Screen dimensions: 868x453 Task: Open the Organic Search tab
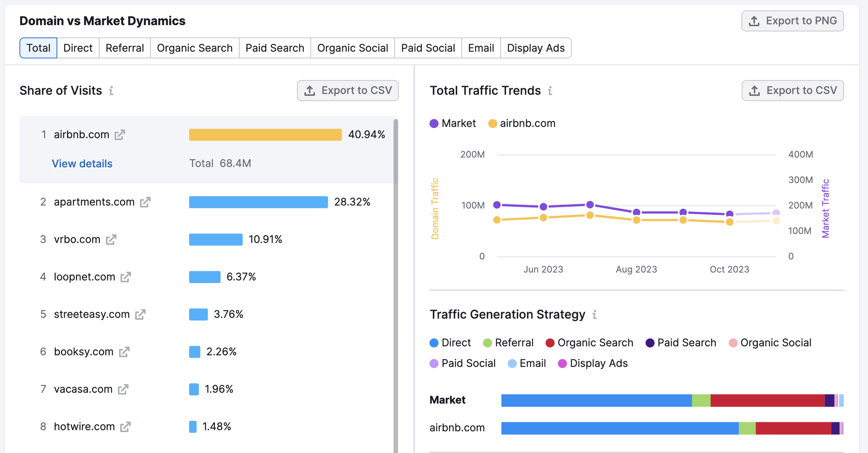195,48
